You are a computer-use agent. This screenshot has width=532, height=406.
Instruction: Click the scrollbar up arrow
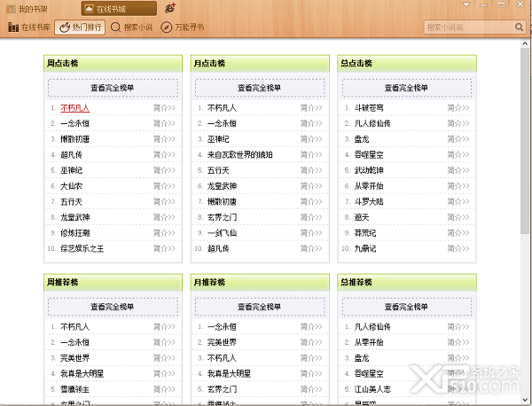(x=525, y=43)
